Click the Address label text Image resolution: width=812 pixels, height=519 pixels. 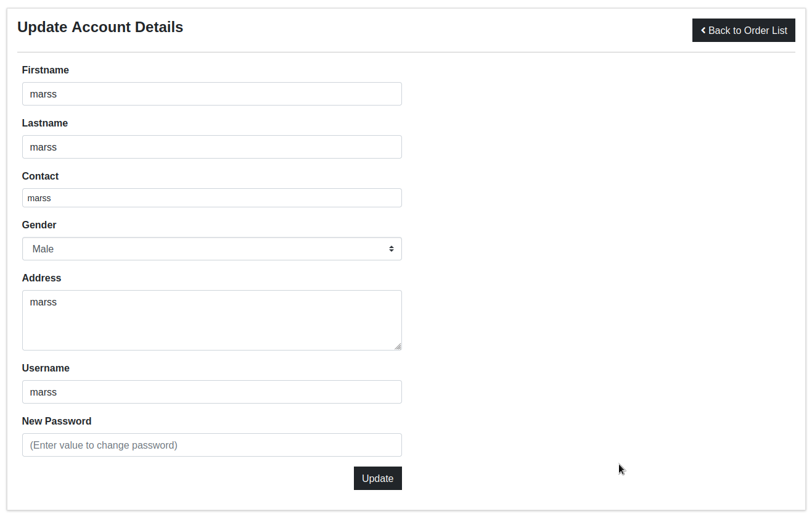(42, 278)
